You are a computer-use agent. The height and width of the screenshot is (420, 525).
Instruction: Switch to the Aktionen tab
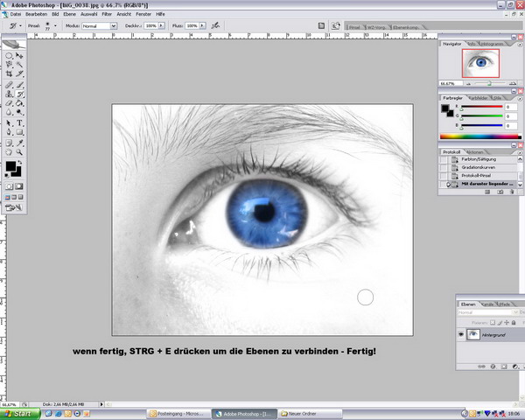474,152
